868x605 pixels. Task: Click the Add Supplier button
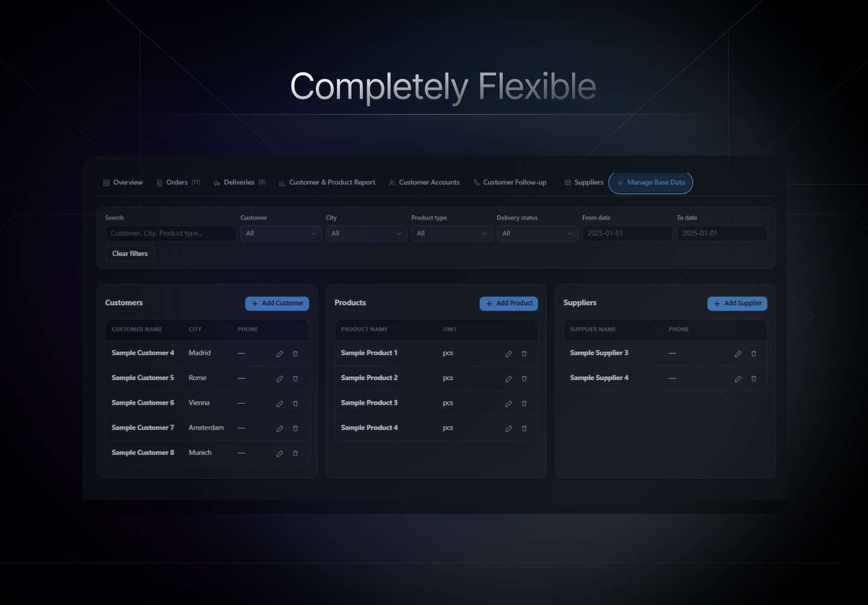[x=737, y=303]
